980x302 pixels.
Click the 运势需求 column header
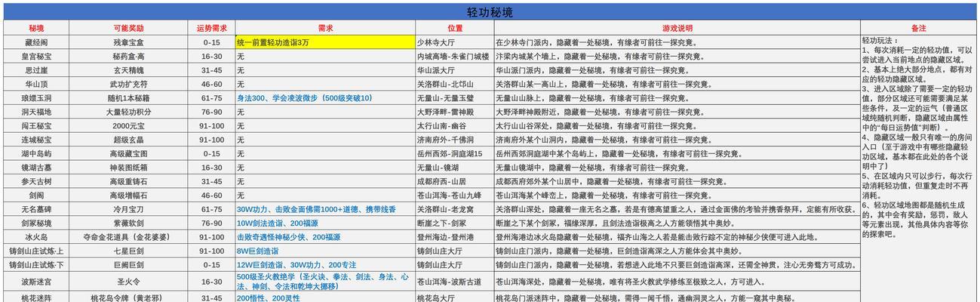click(211, 28)
